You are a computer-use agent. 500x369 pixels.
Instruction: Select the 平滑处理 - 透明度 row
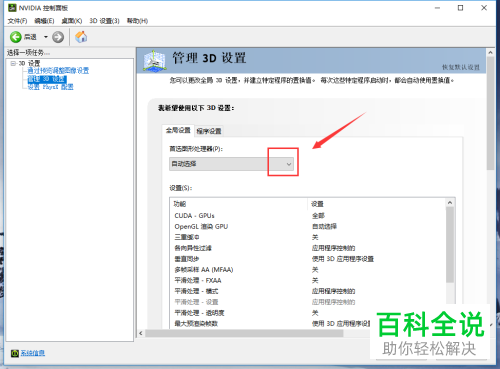pos(308,313)
